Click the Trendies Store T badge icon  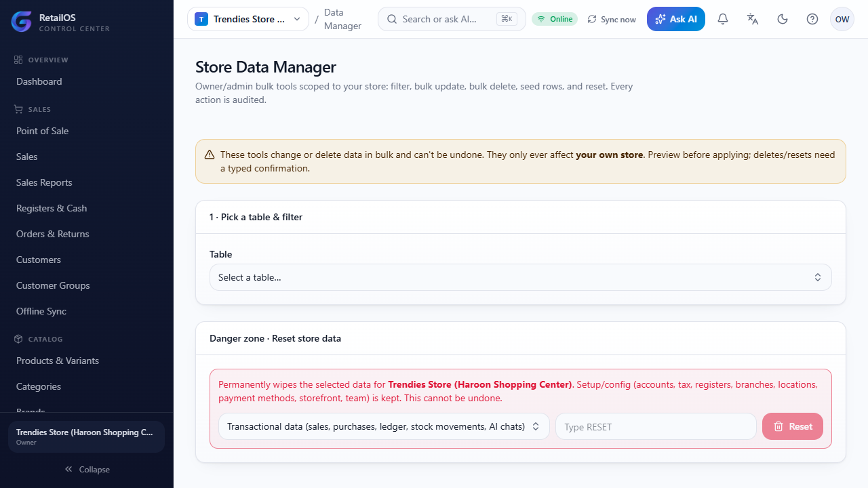[x=201, y=19]
